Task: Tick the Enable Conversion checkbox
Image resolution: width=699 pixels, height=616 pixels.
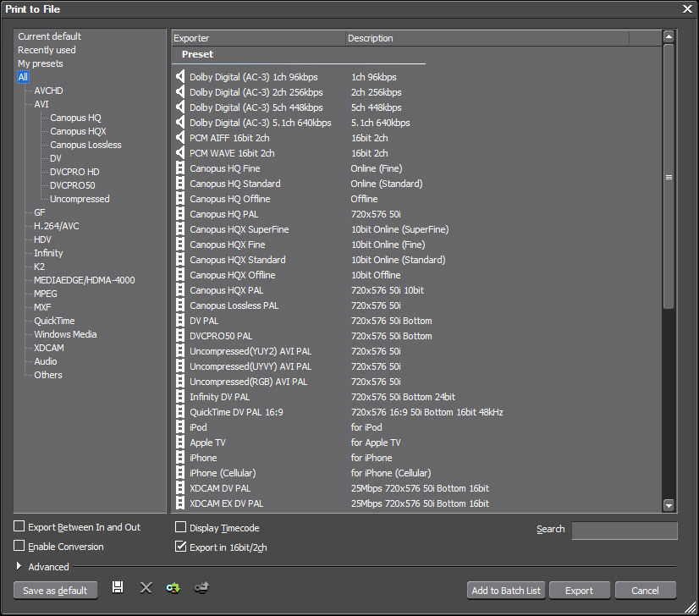Action: (19, 546)
